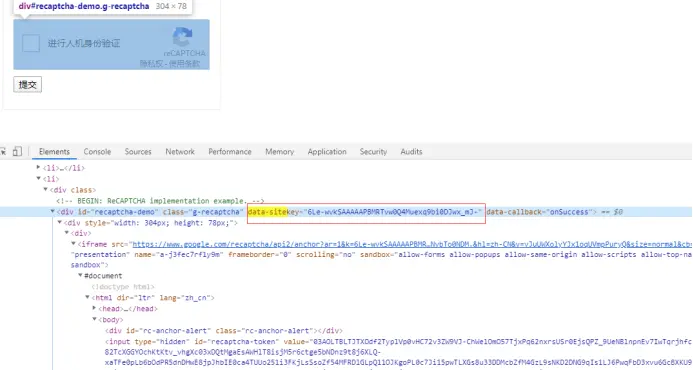693x370 pixels.
Task: Select the <!doctype html> line
Action: [123, 287]
